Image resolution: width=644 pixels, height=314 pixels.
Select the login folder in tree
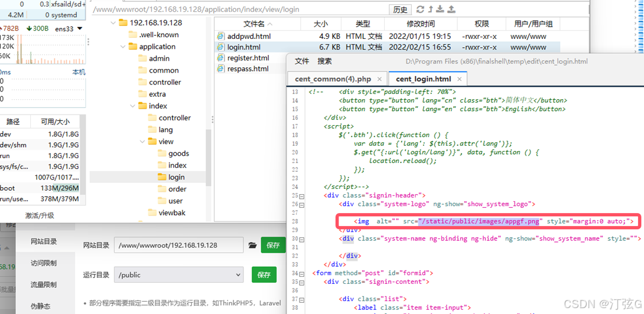pyautogui.click(x=176, y=177)
